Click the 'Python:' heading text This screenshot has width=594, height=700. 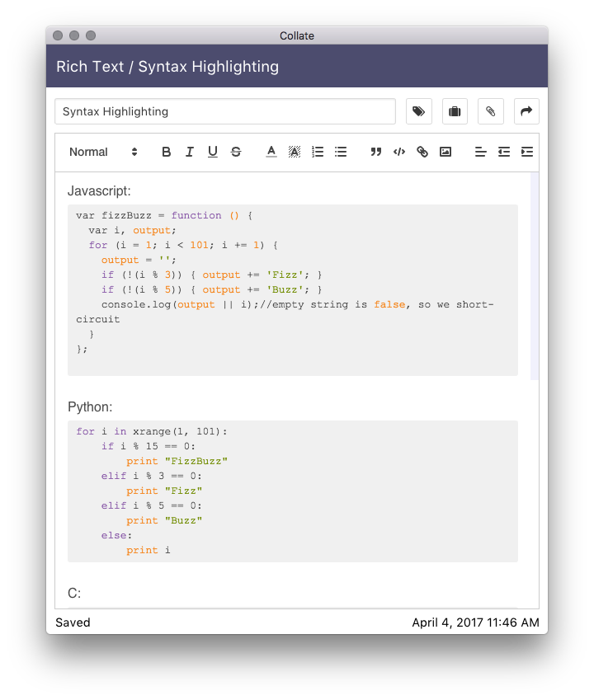[x=90, y=407]
